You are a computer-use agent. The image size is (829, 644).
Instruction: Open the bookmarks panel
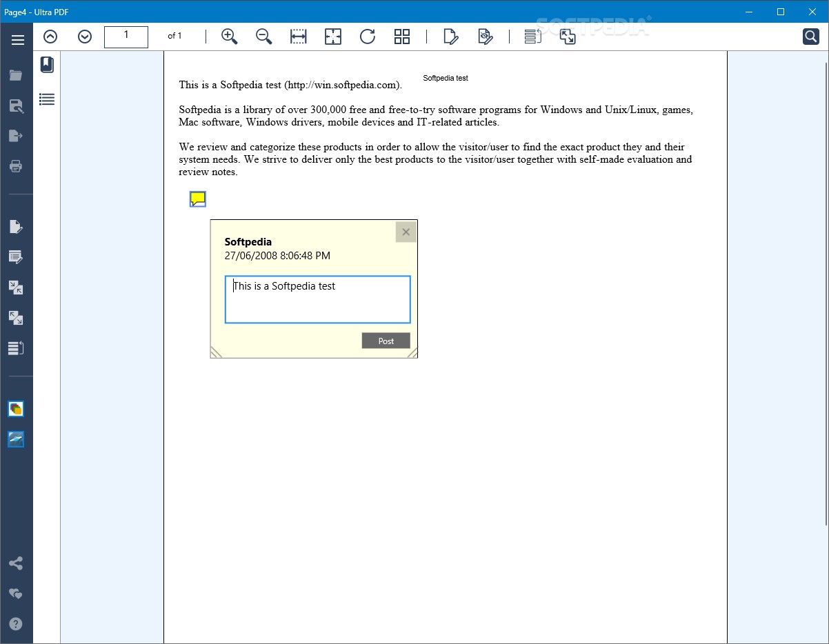47,65
